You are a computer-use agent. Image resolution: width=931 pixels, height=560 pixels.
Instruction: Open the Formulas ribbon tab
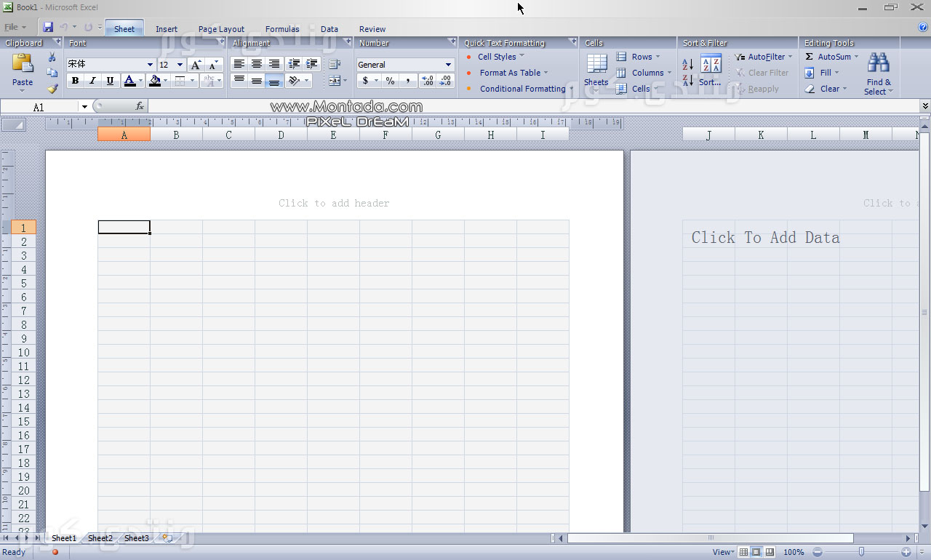(282, 29)
